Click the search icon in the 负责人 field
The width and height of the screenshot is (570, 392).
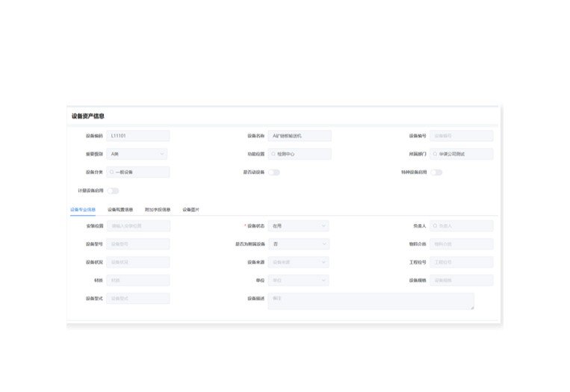[435, 226]
